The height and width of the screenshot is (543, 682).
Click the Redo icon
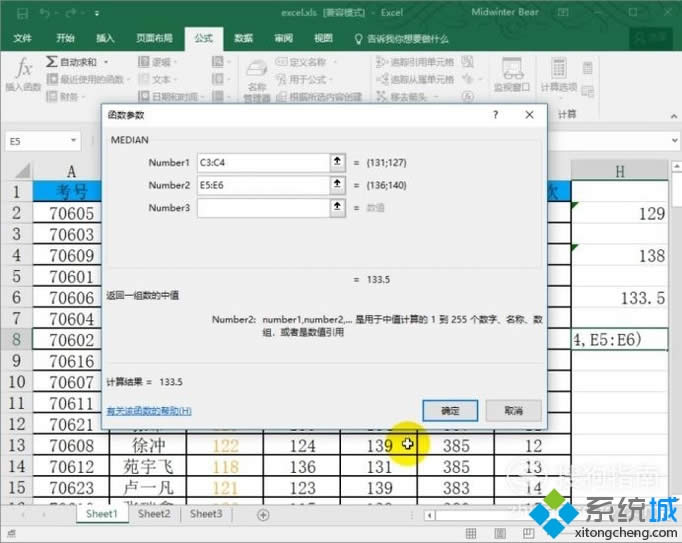tap(71, 14)
